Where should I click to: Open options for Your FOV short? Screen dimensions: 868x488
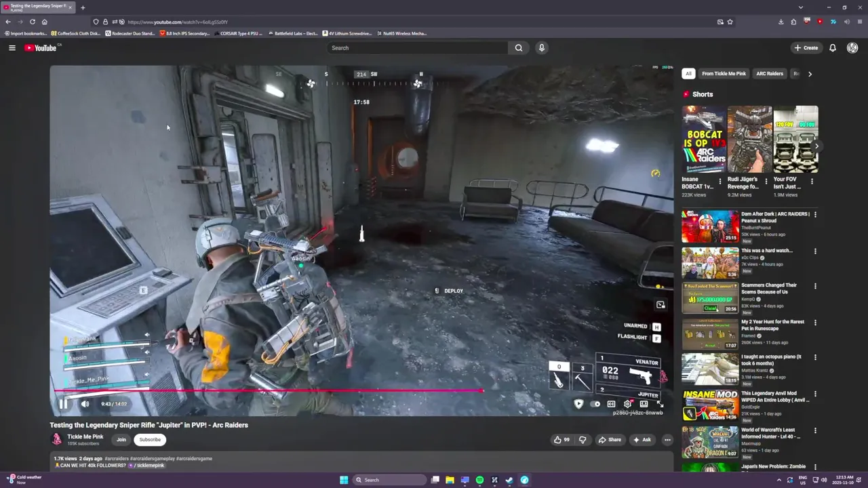tap(812, 182)
